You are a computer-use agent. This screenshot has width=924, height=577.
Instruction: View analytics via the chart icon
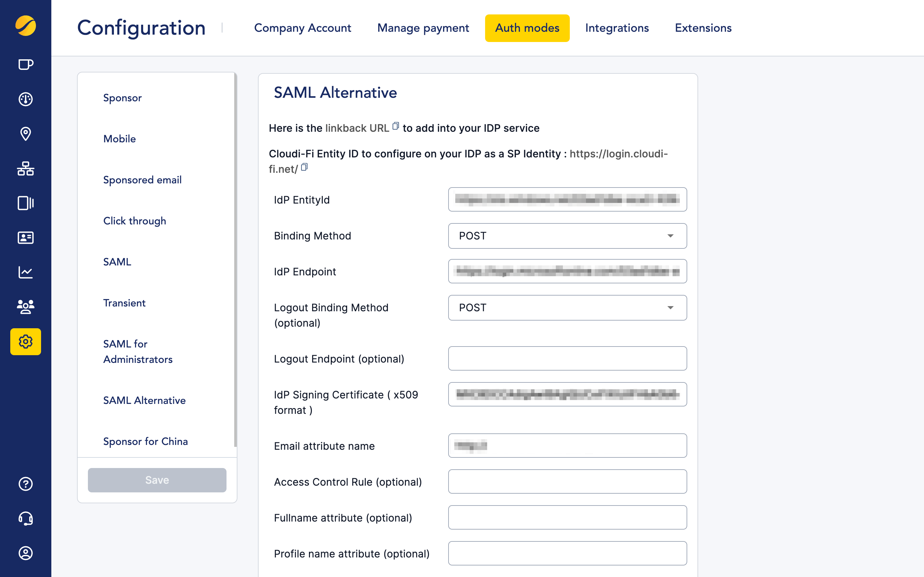[25, 272]
